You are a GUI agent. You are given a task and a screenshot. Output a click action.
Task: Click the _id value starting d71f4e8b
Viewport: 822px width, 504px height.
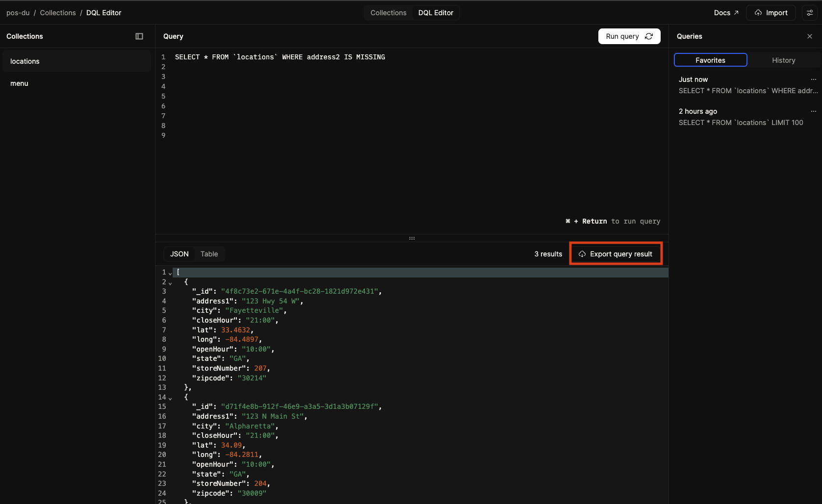pyautogui.click(x=300, y=407)
